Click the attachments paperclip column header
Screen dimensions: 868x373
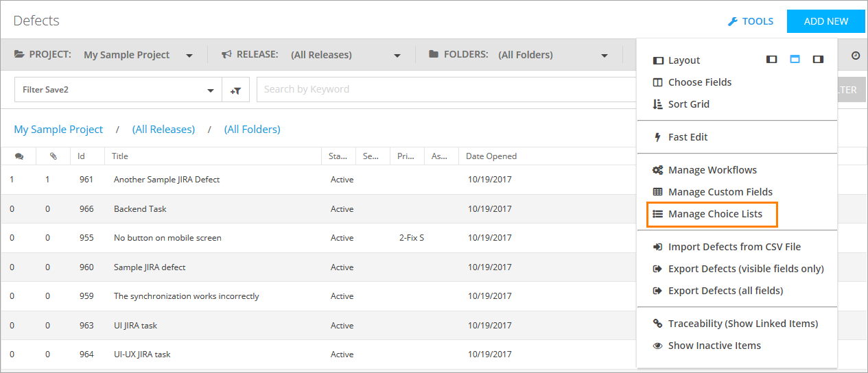click(53, 156)
